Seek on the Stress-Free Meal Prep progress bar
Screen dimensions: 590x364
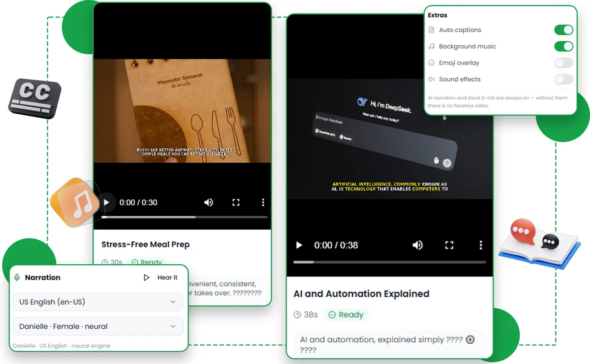pyautogui.click(x=184, y=217)
